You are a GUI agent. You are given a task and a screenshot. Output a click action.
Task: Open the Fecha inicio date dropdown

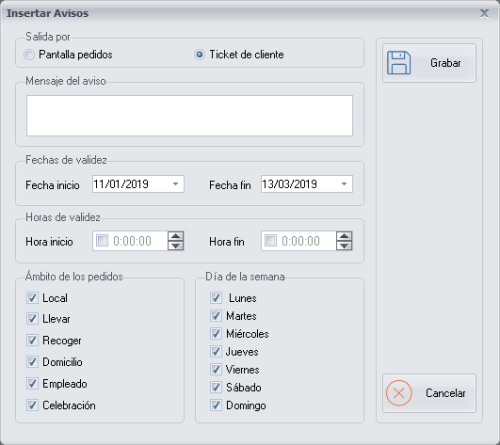pyautogui.click(x=176, y=184)
